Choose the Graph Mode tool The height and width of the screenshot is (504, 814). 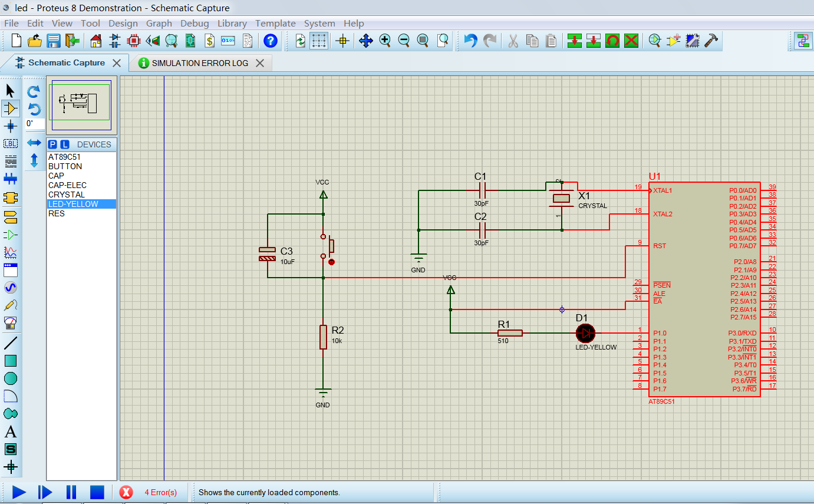(11, 252)
